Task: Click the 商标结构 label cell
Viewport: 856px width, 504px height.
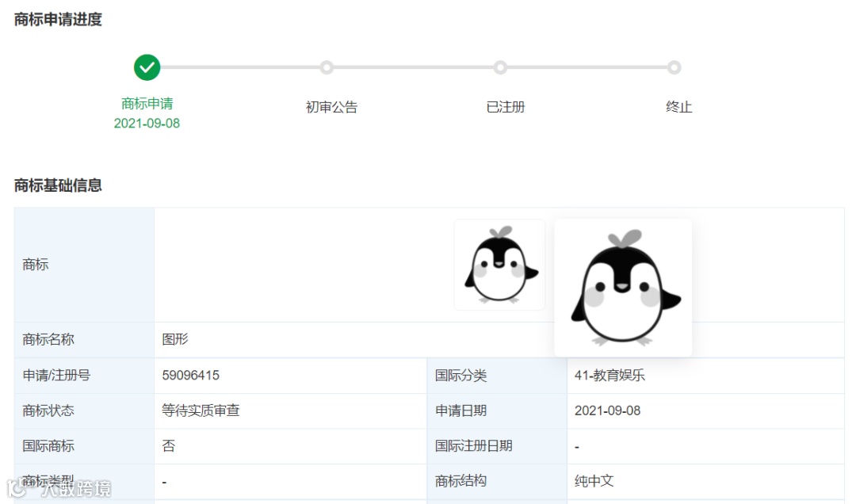Action: 497,481
